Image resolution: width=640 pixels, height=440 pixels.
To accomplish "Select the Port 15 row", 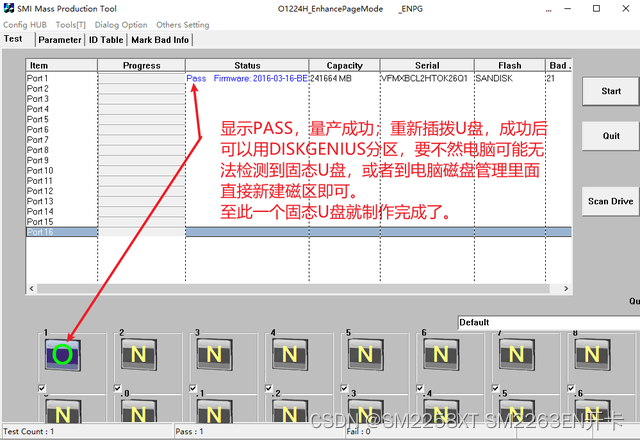I will pos(299,222).
